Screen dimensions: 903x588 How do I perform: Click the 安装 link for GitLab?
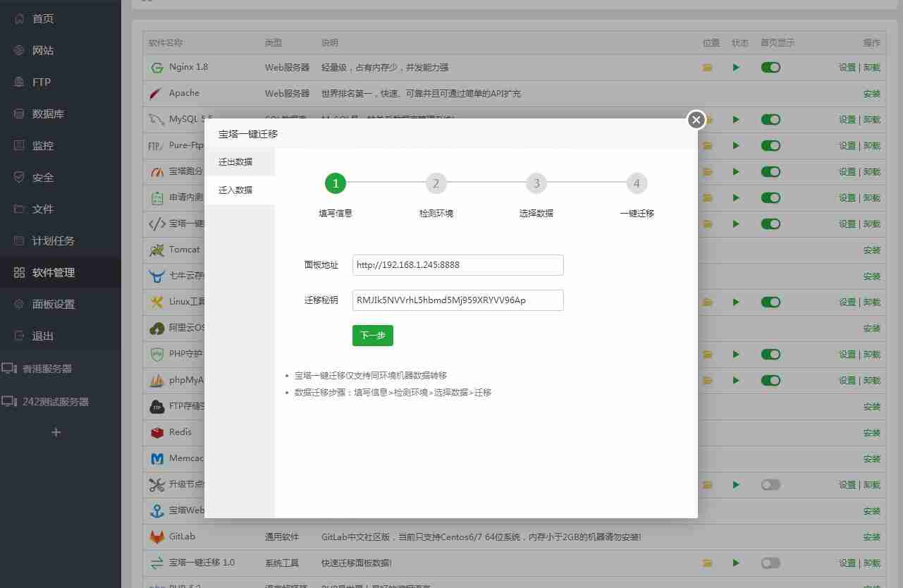871,537
